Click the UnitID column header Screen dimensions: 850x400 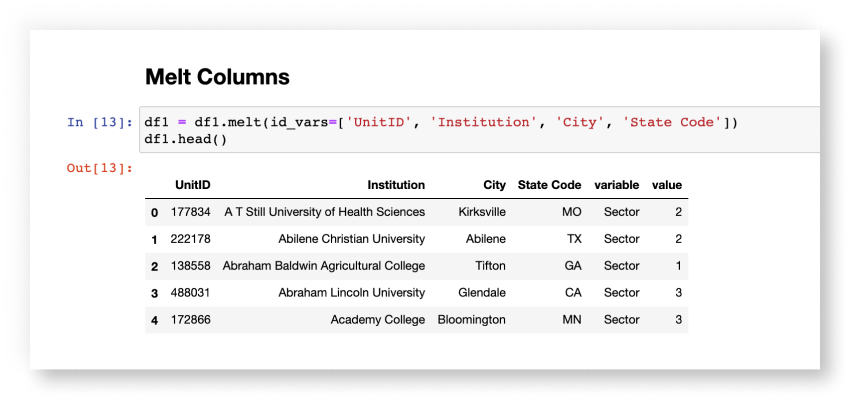click(x=192, y=185)
